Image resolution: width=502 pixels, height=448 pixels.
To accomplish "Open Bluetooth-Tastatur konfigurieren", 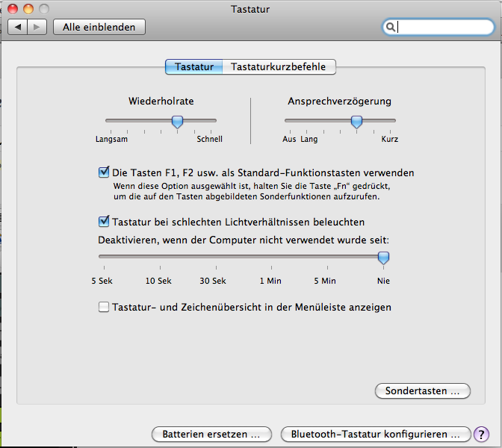I will [x=375, y=434].
